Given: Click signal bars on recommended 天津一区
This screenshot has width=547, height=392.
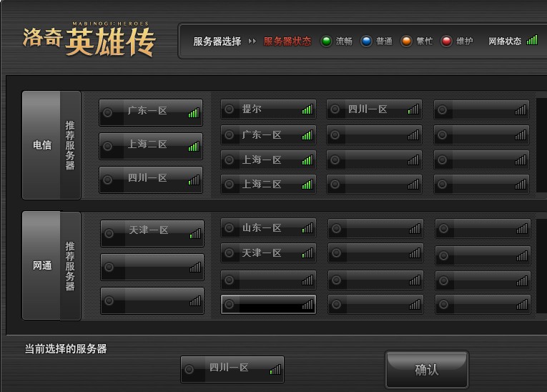Looking at the screenshot, I should point(195,233).
